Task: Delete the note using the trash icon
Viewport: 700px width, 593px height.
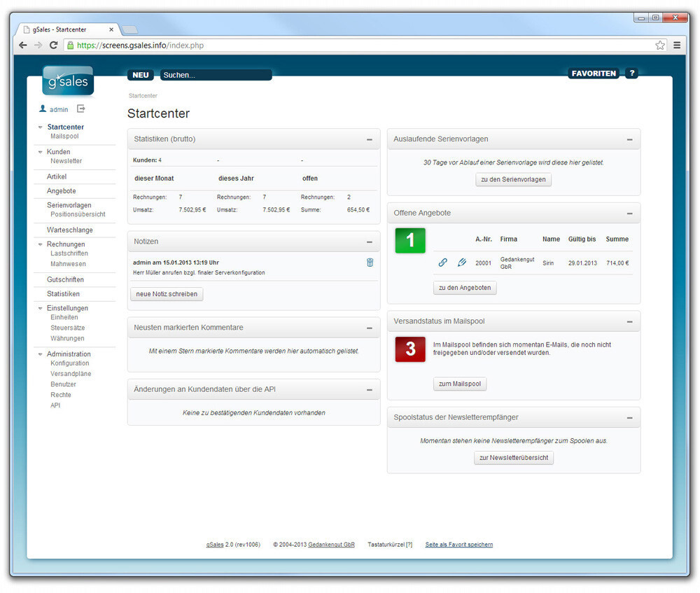Action: click(370, 263)
